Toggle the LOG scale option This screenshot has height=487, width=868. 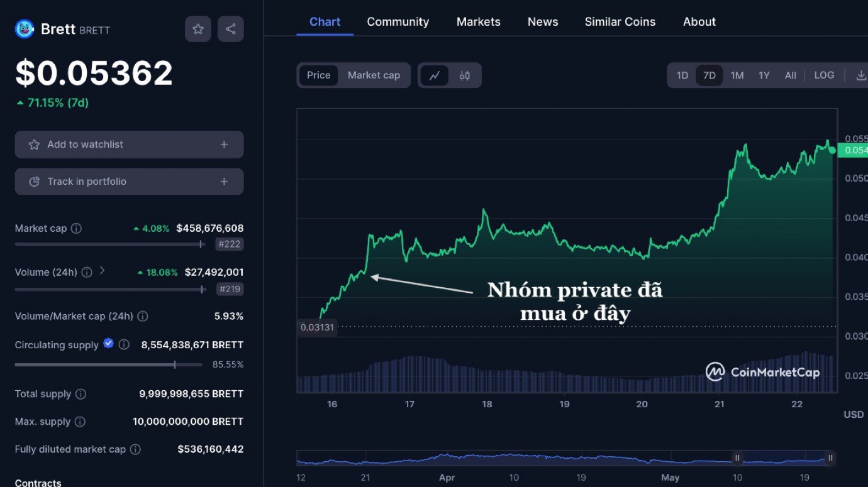(x=824, y=75)
